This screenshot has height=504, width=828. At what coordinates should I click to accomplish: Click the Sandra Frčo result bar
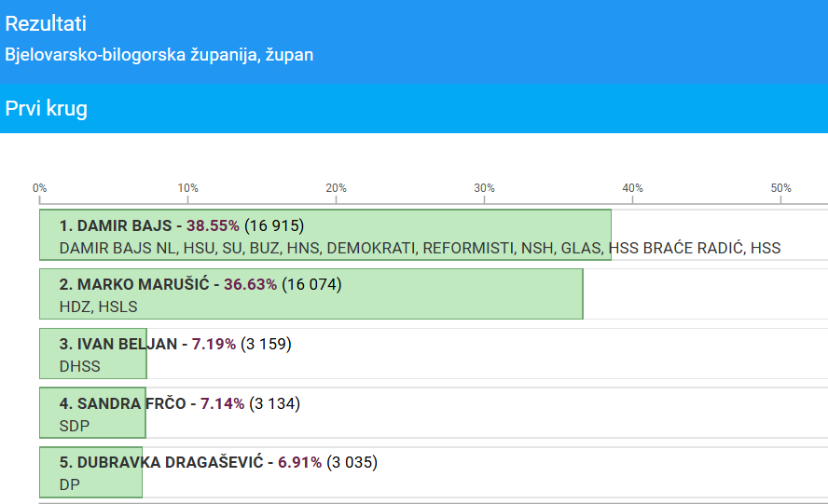[92, 413]
